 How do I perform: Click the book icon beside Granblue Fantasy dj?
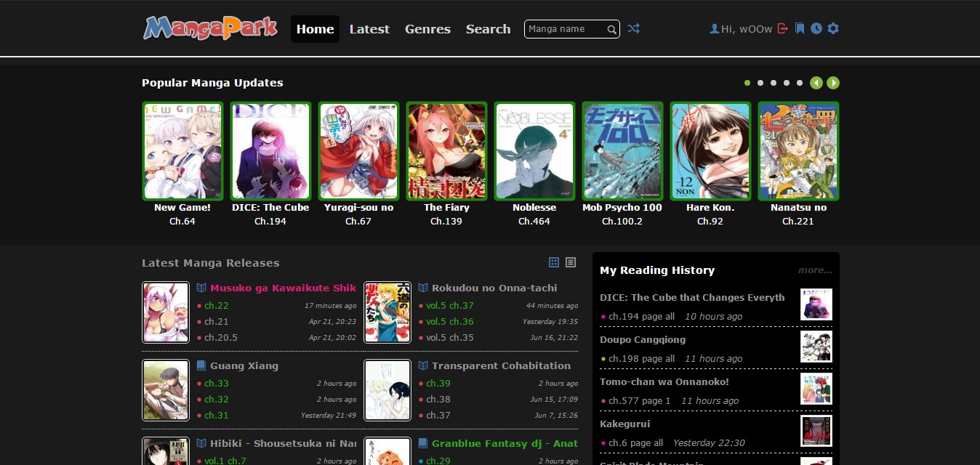pos(423,443)
